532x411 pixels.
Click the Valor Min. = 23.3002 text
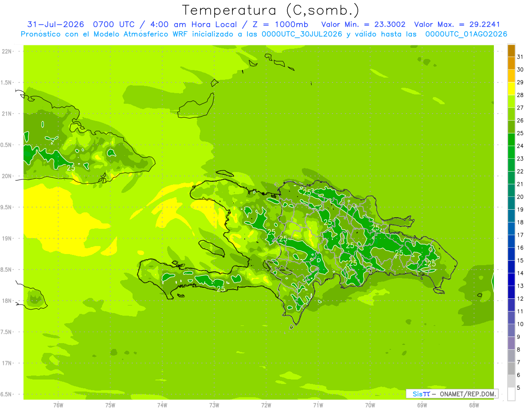point(363,24)
